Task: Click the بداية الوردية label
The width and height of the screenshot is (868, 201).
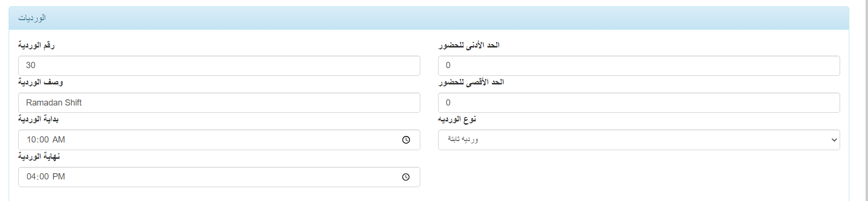Action: click(38, 119)
